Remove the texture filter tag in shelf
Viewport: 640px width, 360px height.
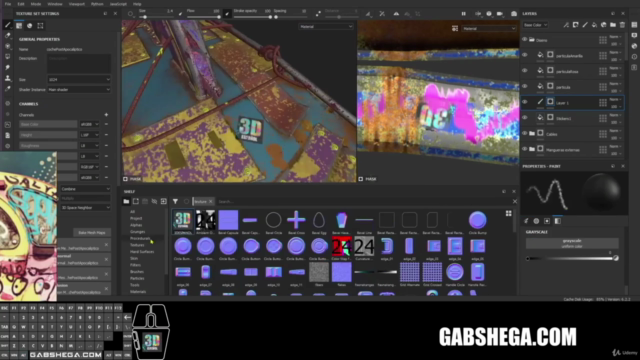[211, 202]
